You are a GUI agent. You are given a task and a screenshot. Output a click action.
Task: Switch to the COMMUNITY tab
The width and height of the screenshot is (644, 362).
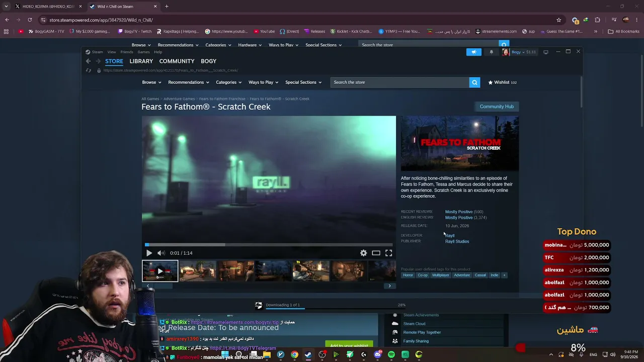point(177,61)
